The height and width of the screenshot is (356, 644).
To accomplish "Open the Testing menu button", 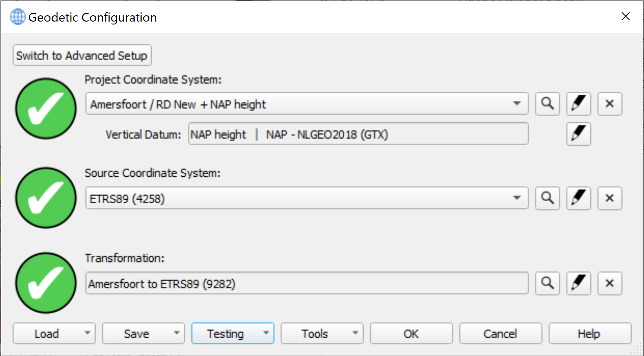I will pyautogui.click(x=232, y=334).
